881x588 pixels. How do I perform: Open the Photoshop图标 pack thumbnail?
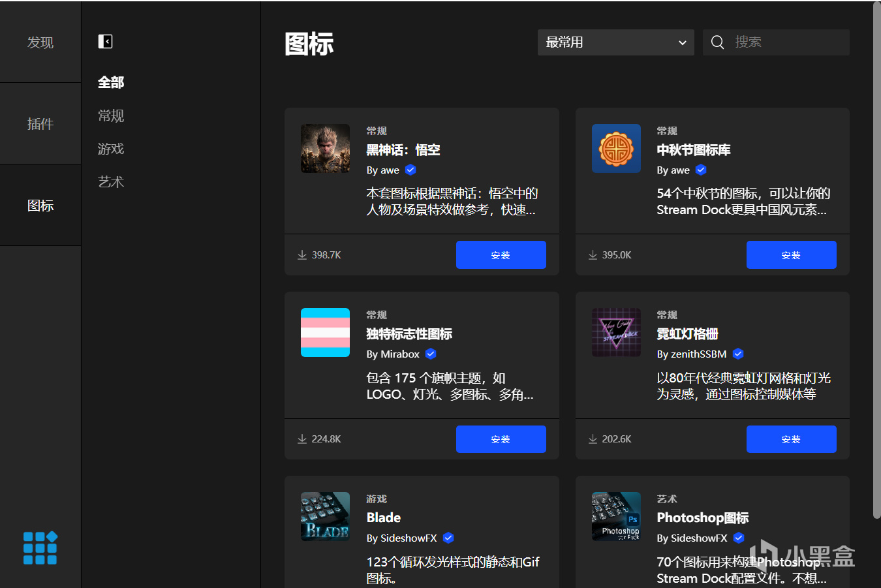point(616,517)
